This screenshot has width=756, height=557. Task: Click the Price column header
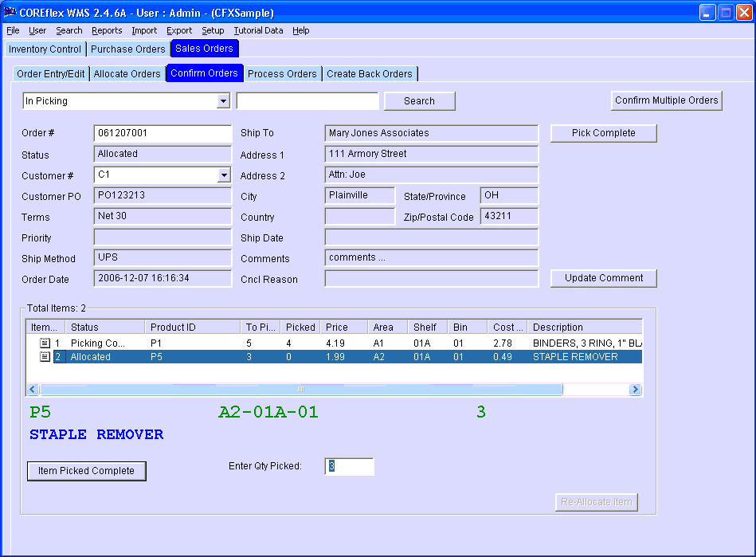pos(344,327)
